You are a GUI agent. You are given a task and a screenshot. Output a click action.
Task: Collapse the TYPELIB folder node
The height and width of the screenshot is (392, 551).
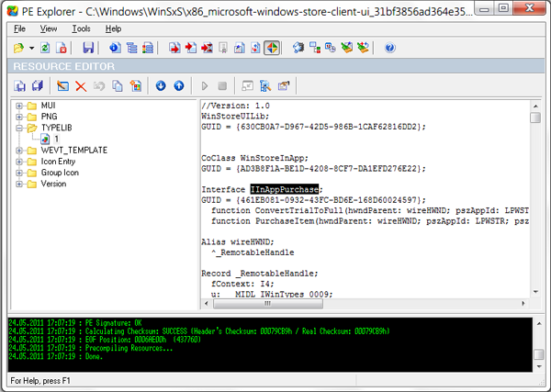coord(19,128)
